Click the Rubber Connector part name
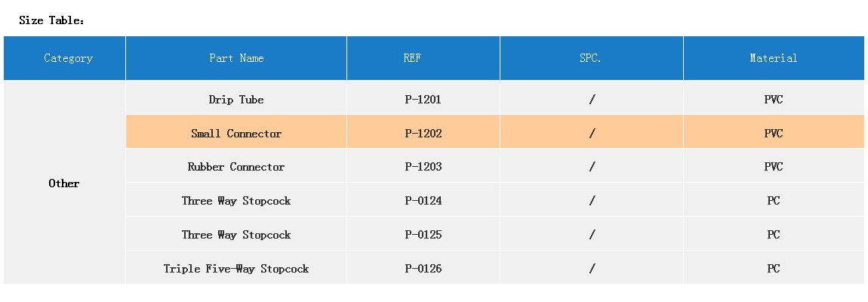868x302 pixels. 236,167
